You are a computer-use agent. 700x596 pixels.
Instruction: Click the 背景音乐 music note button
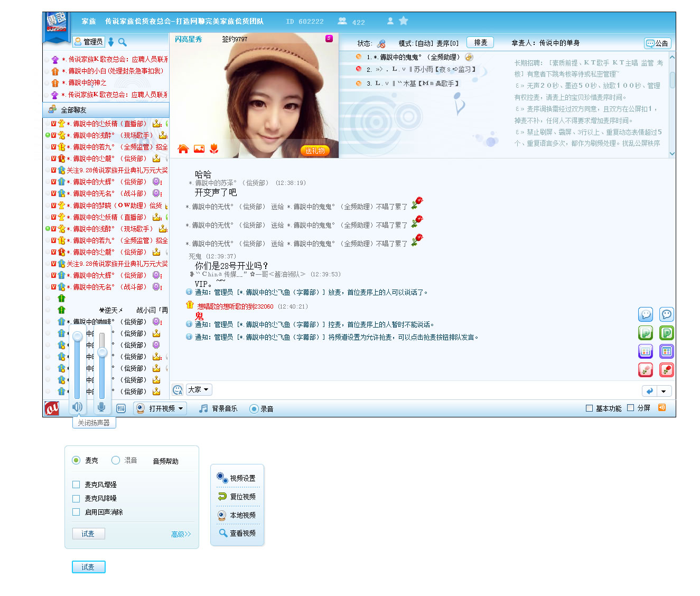218,408
